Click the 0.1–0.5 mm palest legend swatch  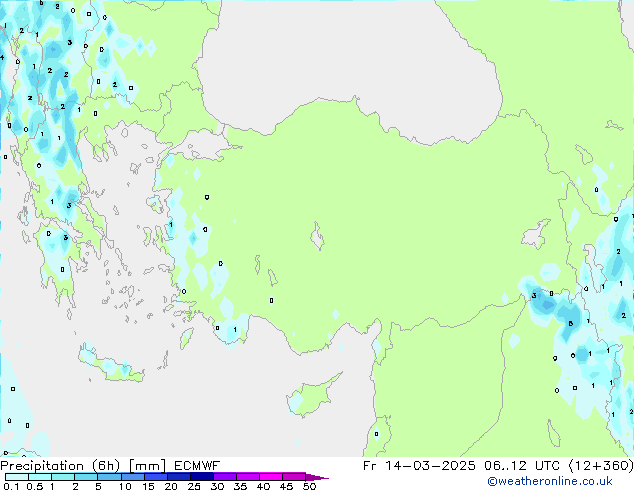17,477
